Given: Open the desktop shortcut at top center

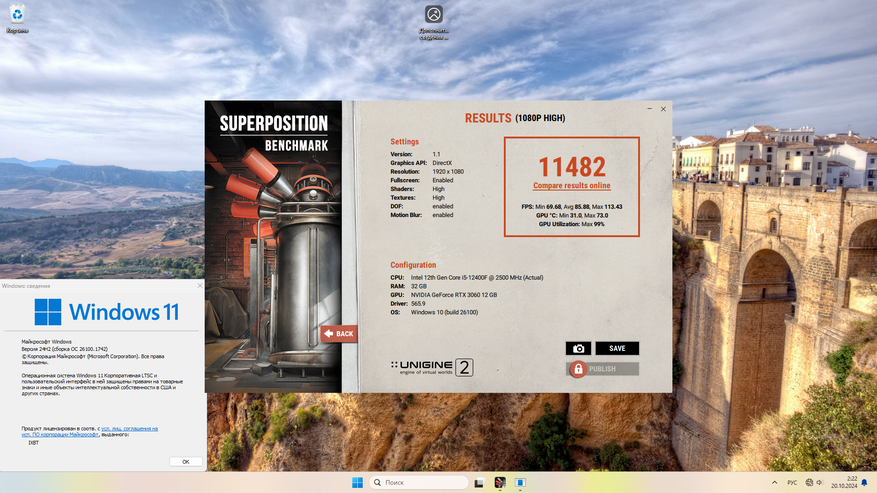Looking at the screenshot, I should tap(434, 22).
